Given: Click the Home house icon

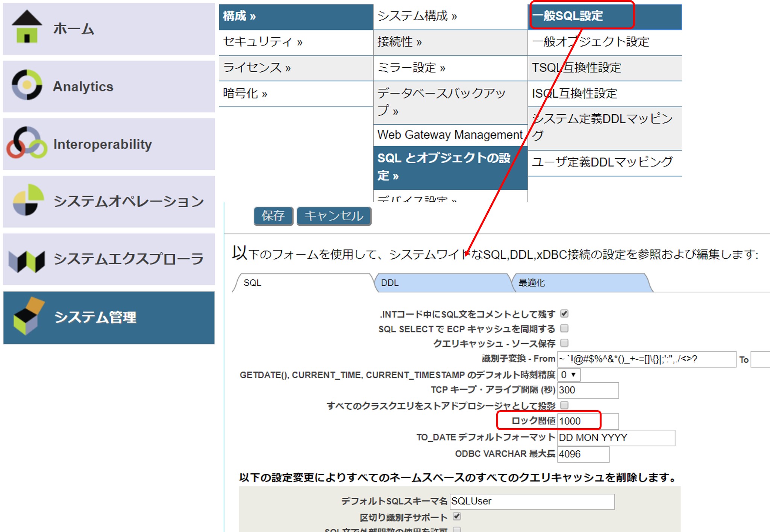Looking at the screenshot, I should [x=27, y=27].
